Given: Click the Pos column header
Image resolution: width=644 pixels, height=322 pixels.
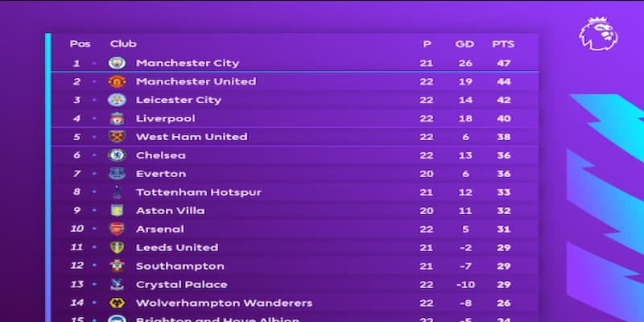Looking at the screenshot, I should (80, 43).
